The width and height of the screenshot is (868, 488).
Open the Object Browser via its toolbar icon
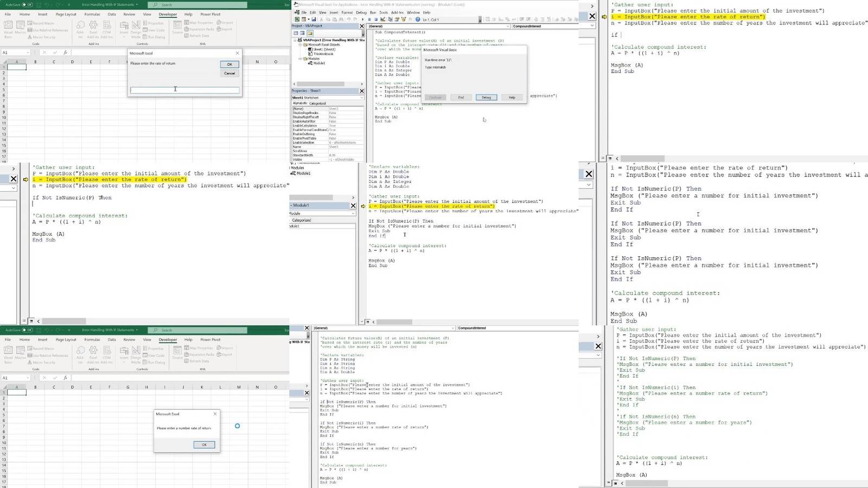404,20
